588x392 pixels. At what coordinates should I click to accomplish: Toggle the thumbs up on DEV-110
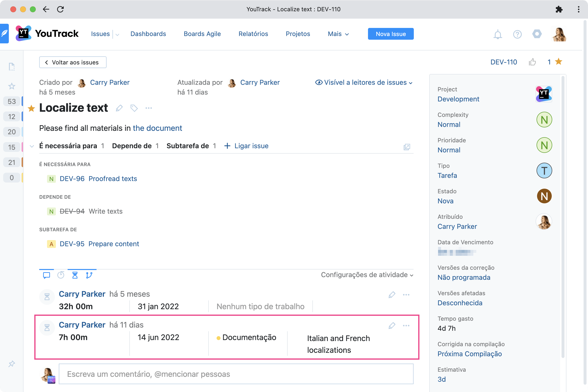point(533,62)
